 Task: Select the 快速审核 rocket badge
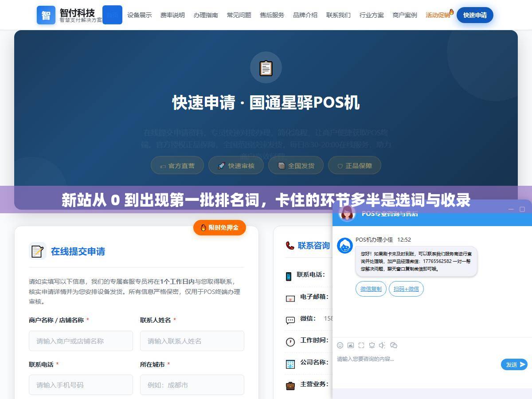[236, 165]
